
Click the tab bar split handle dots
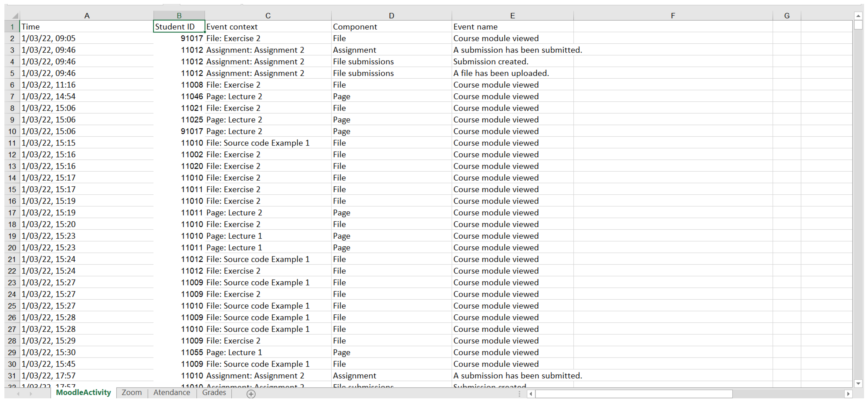pyautogui.click(x=519, y=393)
